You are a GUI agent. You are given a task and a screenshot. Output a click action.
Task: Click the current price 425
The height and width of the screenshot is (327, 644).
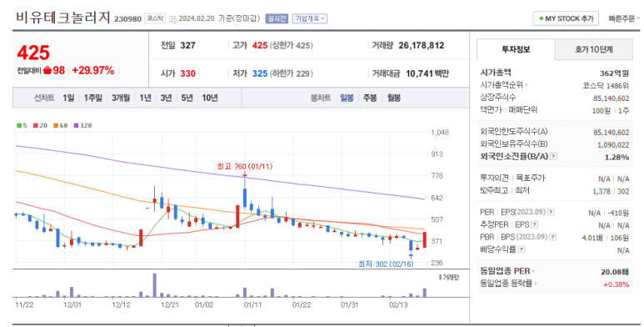pyautogui.click(x=33, y=53)
